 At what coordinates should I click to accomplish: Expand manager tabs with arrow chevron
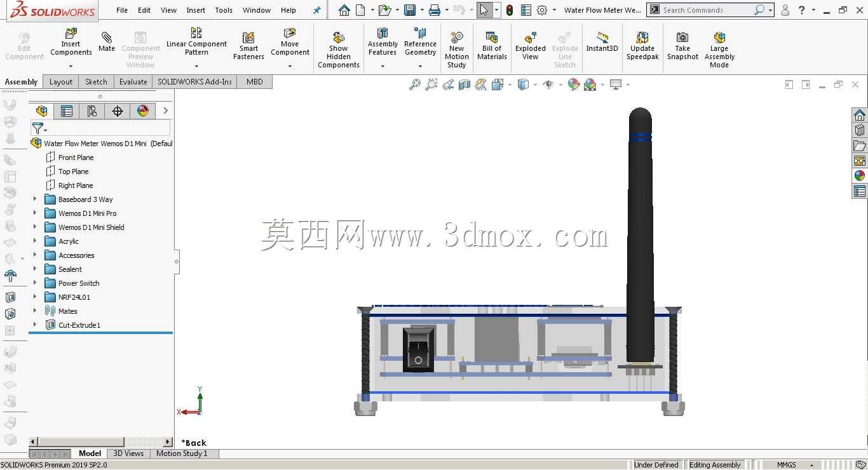pyautogui.click(x=165, y=111)
